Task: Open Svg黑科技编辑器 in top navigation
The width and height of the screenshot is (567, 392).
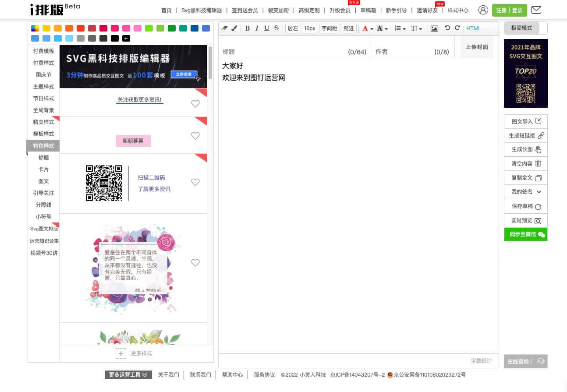Action: 202,11
